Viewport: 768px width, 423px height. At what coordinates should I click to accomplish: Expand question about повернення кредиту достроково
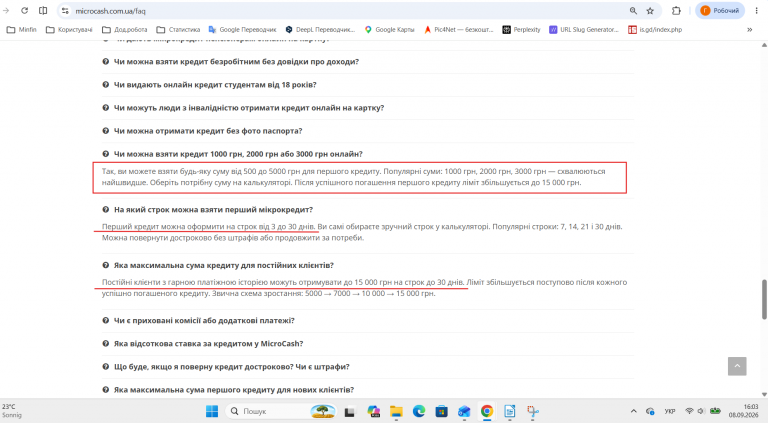[231, 367]
